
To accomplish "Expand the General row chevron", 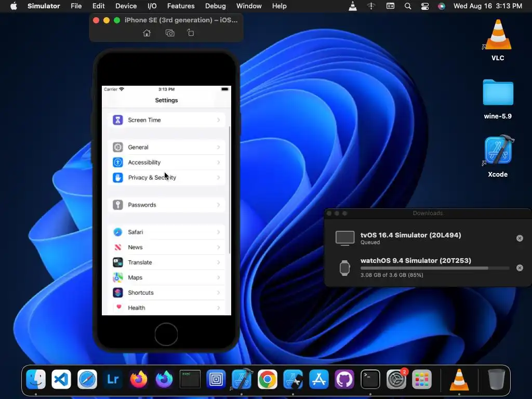I will pyautogui.click(x=219, y=147).
